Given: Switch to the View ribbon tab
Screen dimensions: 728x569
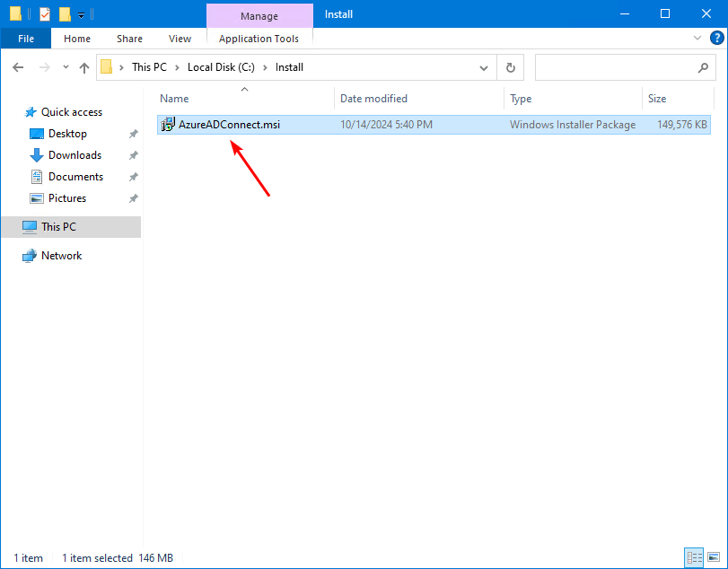Looking at the screenshot, I should point(180,39).
